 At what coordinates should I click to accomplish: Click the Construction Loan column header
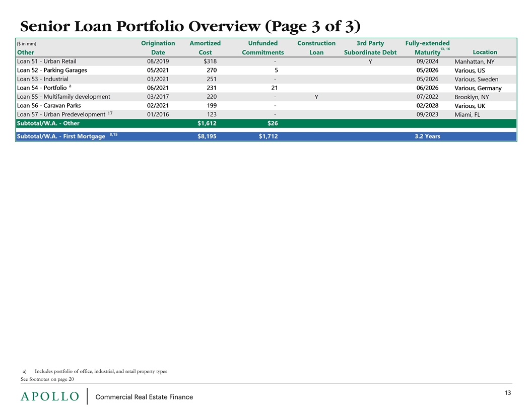[x=316, y=48]
